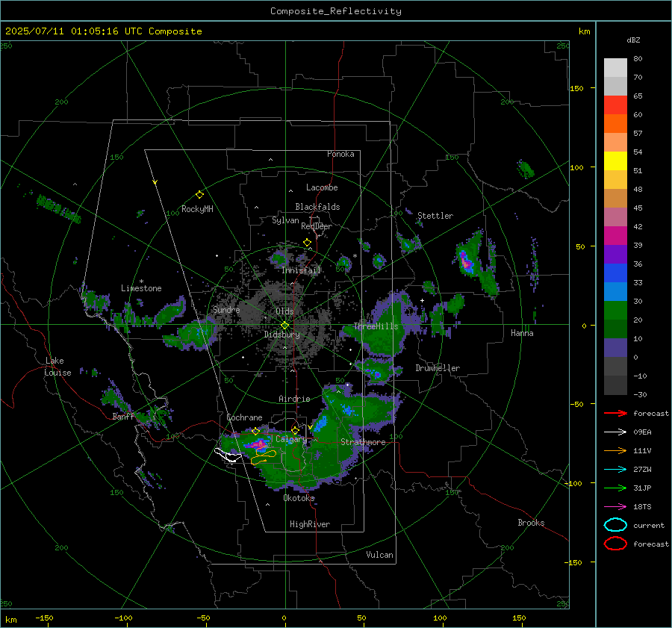Screen dimensions: 672x628
Task: Click the Olds label near radar center
Action: [x=284, y=311]
